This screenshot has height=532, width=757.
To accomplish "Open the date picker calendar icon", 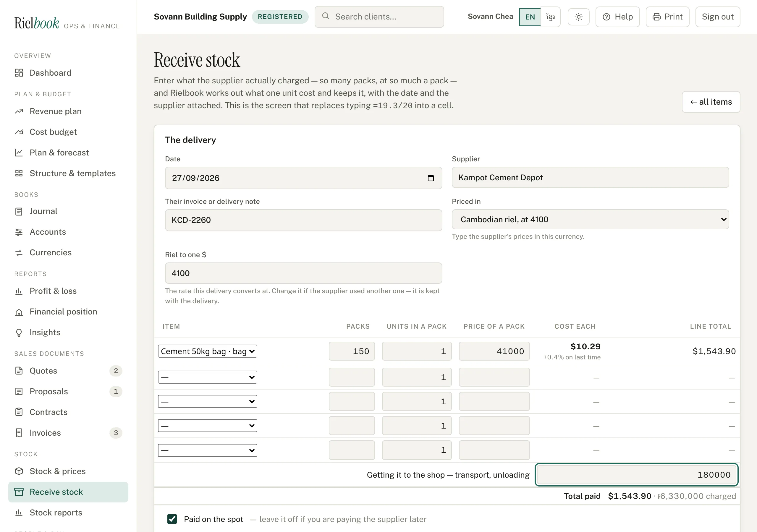I will 431,178.
